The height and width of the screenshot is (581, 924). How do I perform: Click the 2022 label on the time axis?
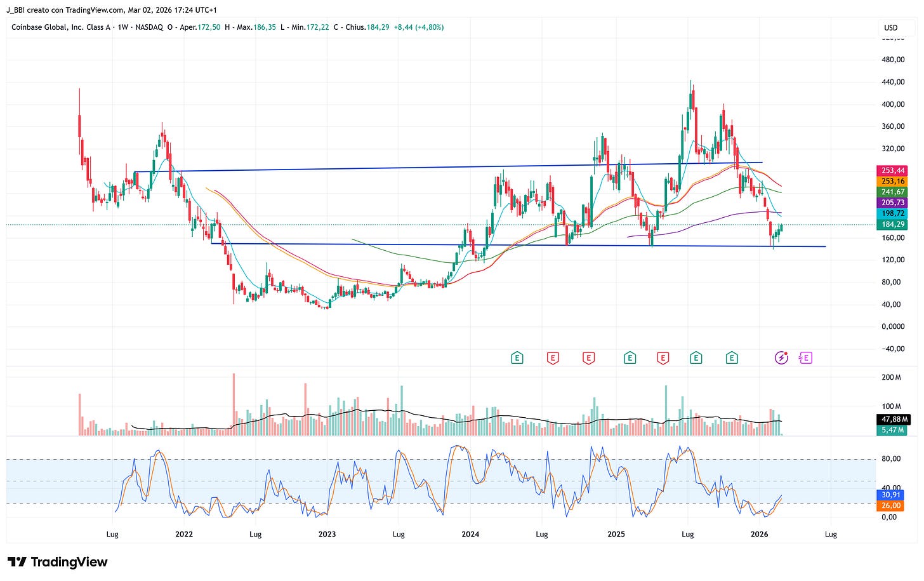(184, 534)
